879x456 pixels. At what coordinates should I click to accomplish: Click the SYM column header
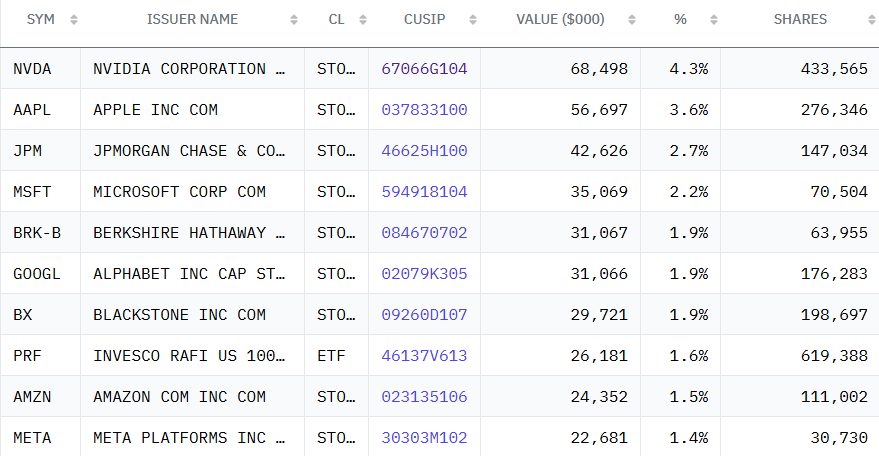click(40, 19)
